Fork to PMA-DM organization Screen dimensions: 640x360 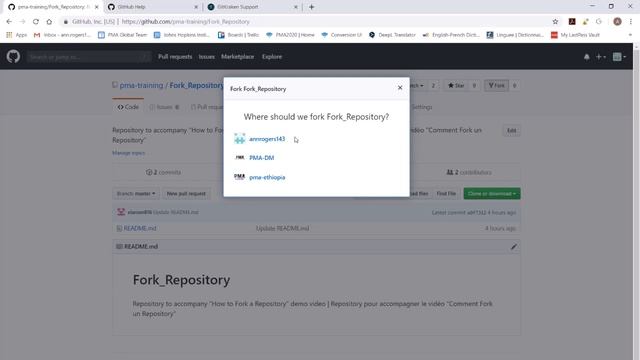tap(262, 158)
